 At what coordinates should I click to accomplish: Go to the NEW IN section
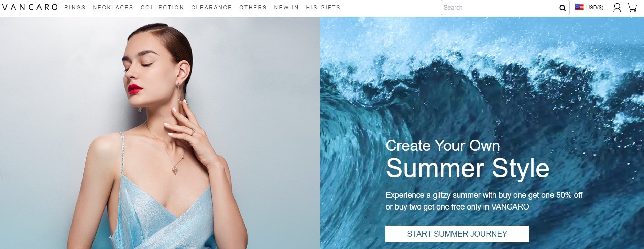click(x=286, y=8)
